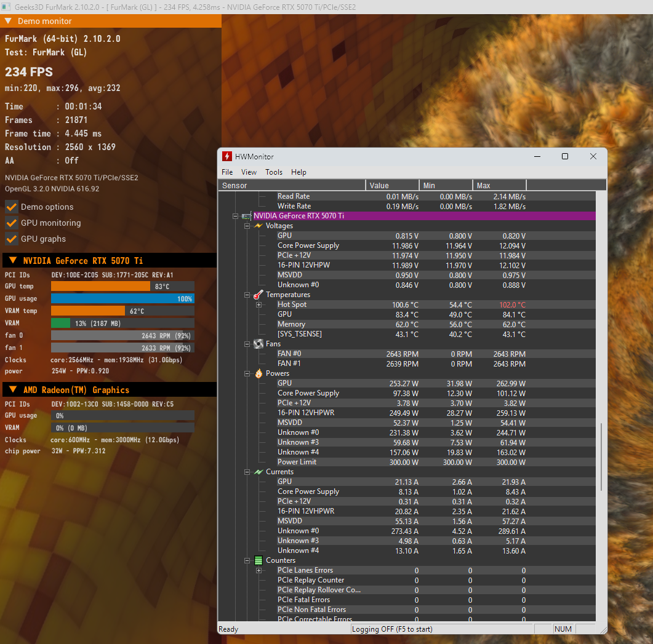Open the View menu in HWMonitor

pyautogui.click(x=249, y=172)
